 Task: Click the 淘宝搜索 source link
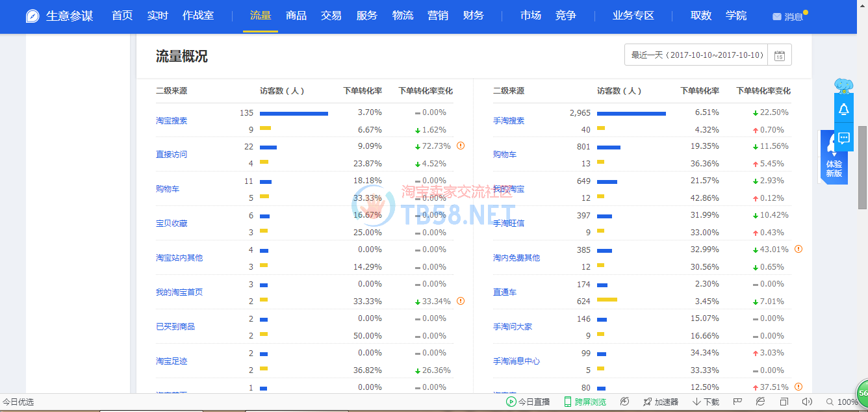pos(172,121)
